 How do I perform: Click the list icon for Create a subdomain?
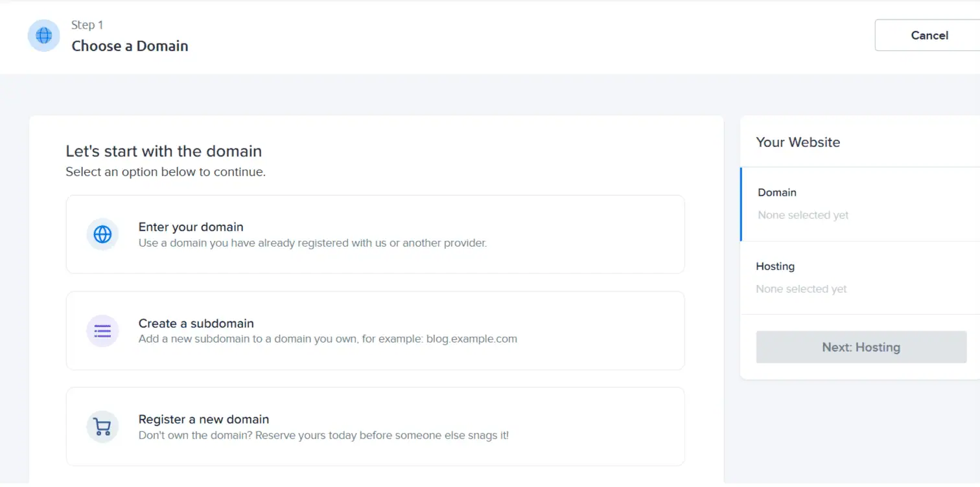[x=102, y=331]
